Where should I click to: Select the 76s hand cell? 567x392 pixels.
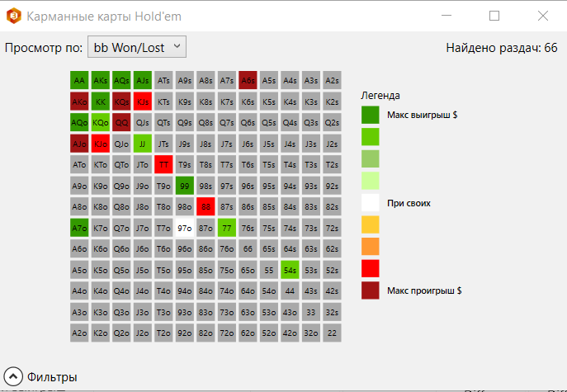tap(248, 228)
